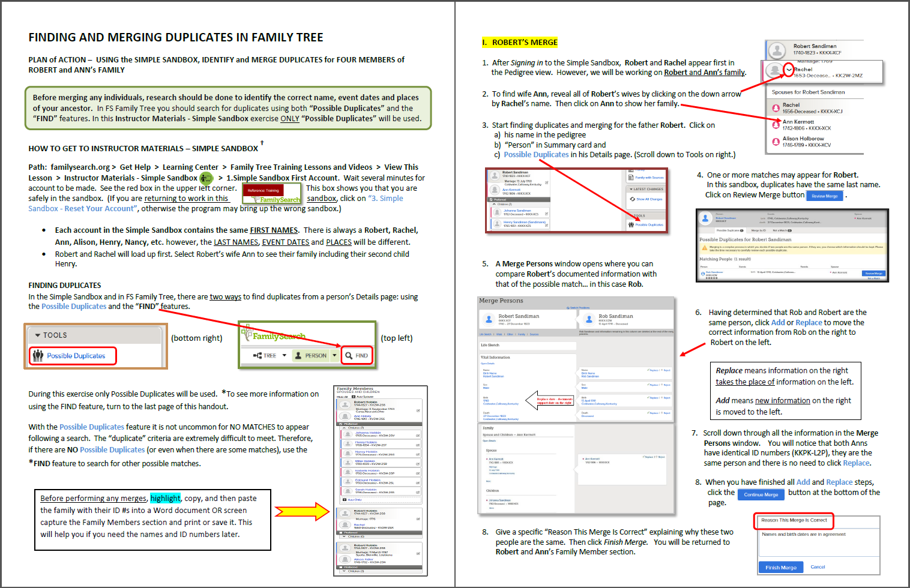Click Review Merge in the Rob Sandiman result row
The image size is (910, 588).
tap(874, 274)
